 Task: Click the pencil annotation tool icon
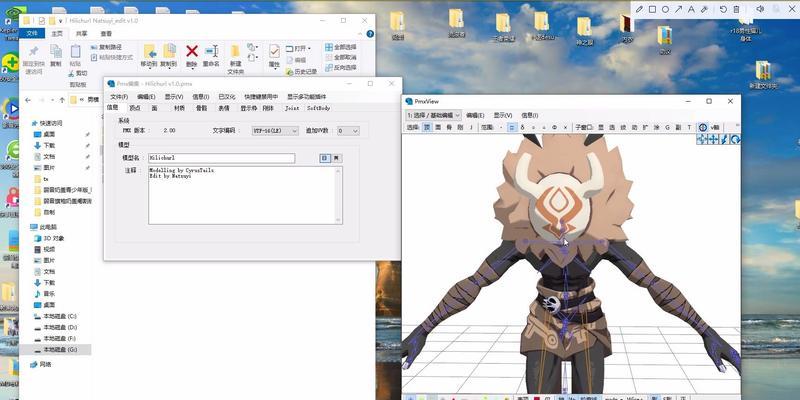pyautogui.click(x=639, y=9)
